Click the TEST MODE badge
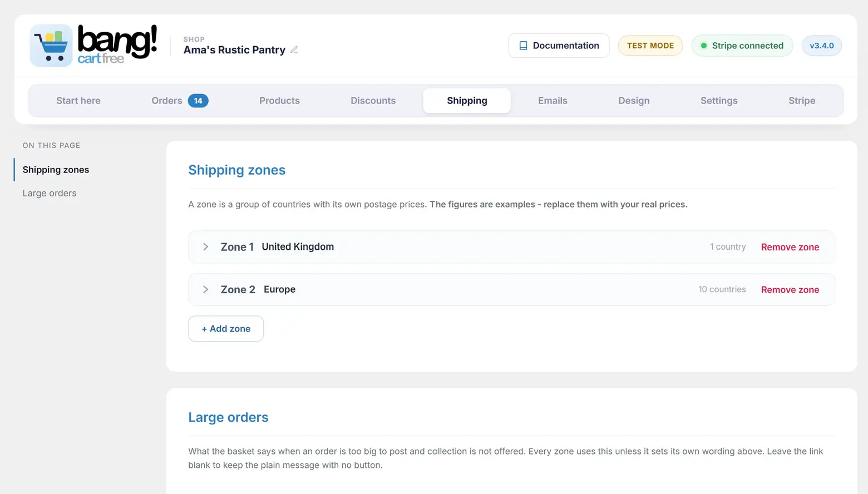868x494 pixels. pyautogui.click(x=650, y=46)
